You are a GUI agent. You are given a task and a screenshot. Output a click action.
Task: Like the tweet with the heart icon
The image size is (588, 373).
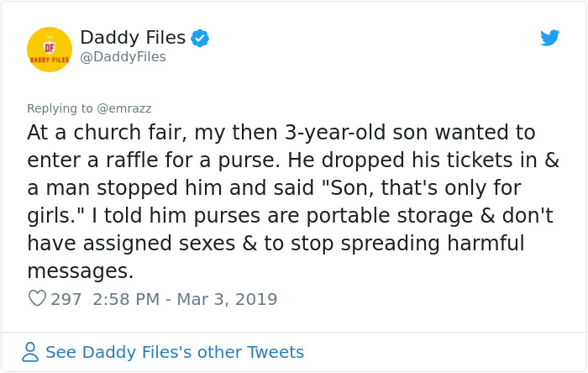(x=37, y=299)
